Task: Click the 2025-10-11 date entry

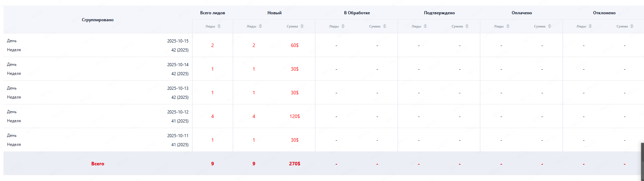Action: [178, 136]
